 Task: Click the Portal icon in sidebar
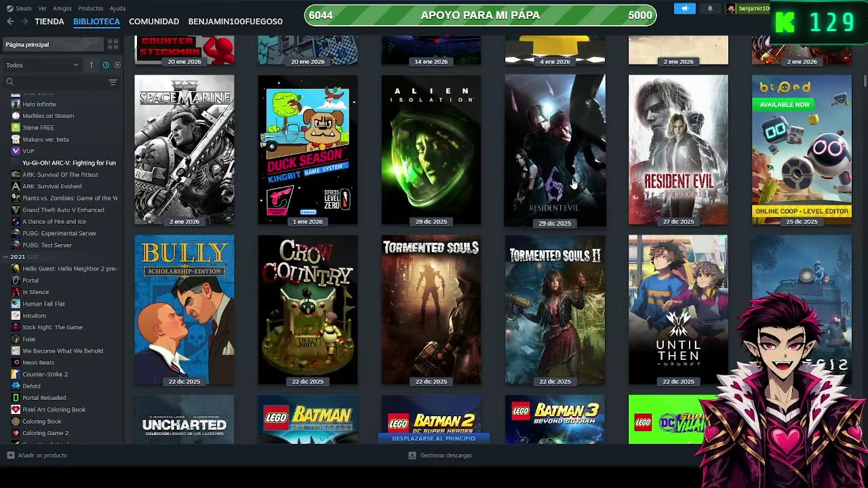16,280
